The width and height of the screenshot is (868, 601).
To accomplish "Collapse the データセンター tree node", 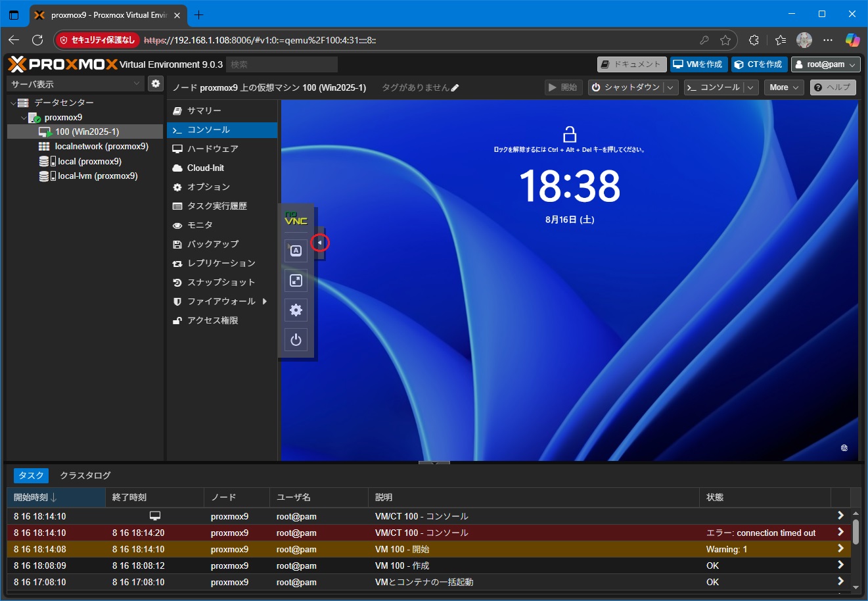I will click(x=13, y=103).
